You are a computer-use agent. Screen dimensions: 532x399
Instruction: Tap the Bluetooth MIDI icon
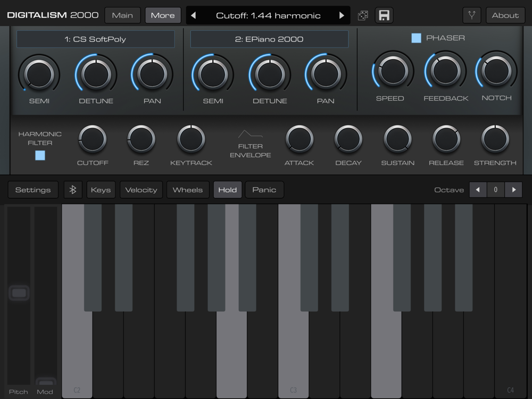click(73, 190)
